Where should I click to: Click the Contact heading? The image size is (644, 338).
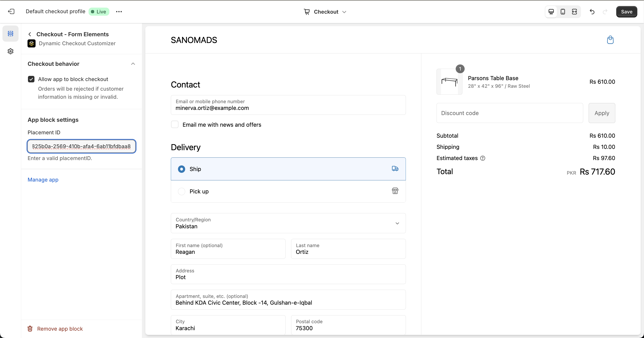pos(186,85)
